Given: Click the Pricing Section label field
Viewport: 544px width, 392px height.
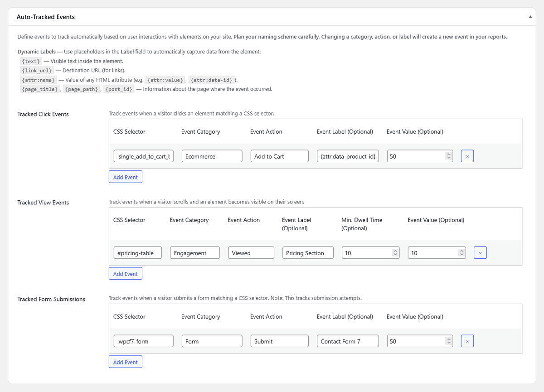Looking at the screenshot, I should click(308, 252).
